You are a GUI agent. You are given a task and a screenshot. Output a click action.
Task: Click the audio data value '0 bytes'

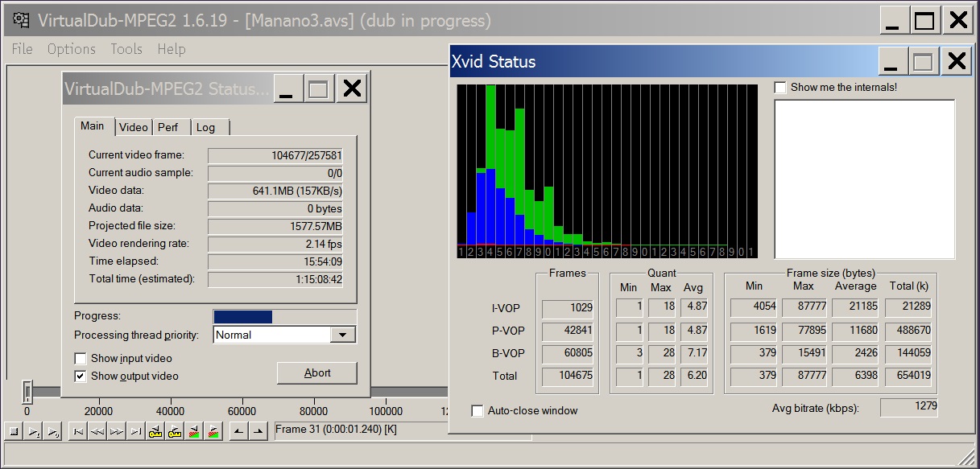click(275, 208)
